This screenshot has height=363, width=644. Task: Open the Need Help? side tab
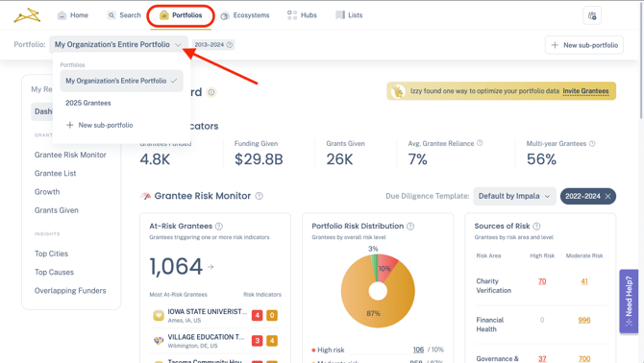629,302
